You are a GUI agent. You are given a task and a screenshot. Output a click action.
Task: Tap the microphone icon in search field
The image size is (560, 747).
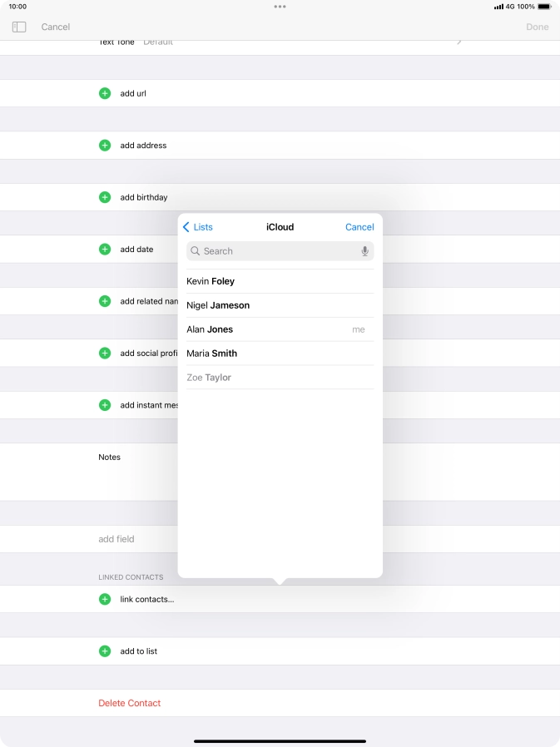(364, 251)
